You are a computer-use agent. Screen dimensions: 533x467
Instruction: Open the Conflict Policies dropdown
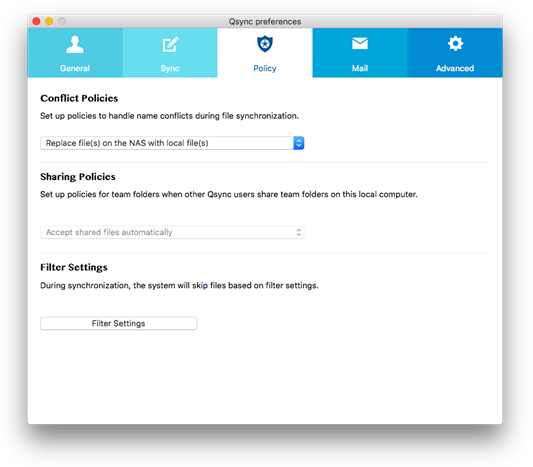pyautogui.click(x=172, y=143)
